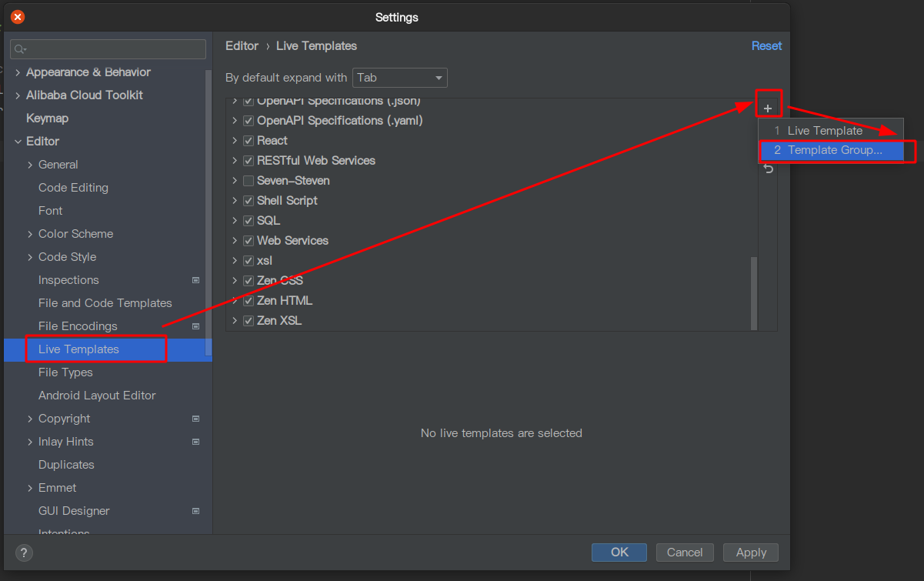924x581 pixels.
Task: Select the Web Services group row
Action: pyautogui.click(x=492, y=241)
